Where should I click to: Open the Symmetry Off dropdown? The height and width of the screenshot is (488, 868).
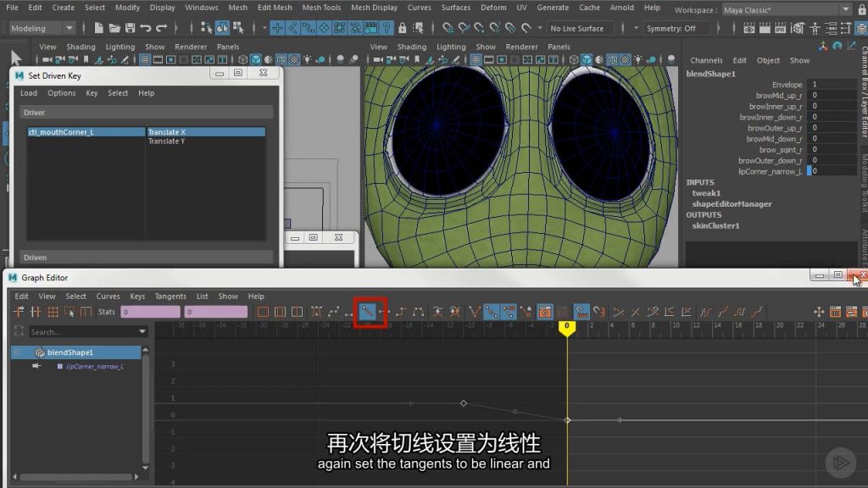pyautogui.click(x=676, y=28)
